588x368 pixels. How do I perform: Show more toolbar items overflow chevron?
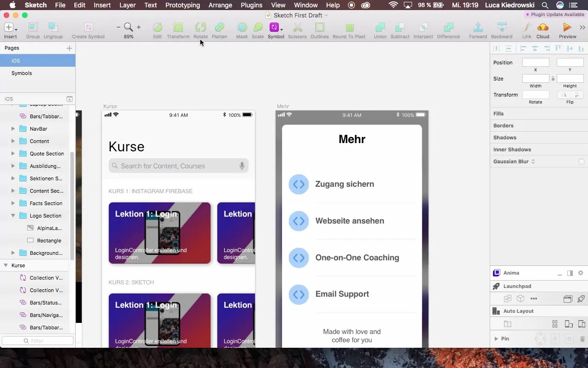582,28
